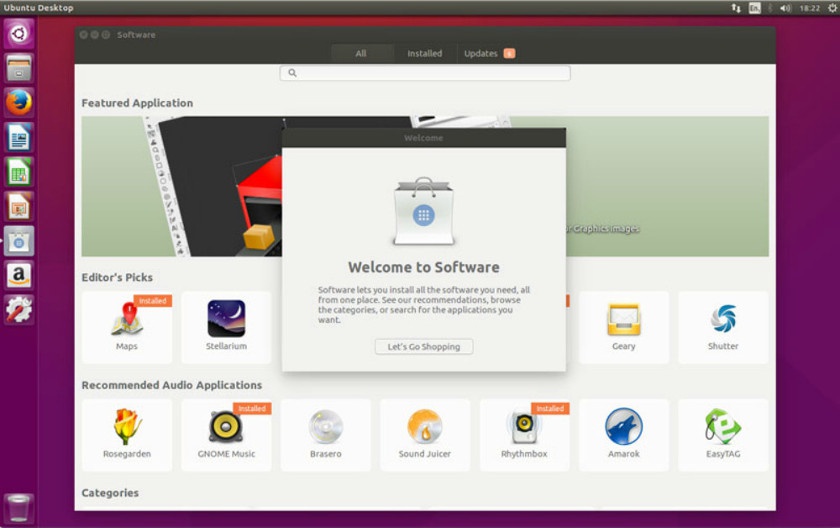
Task: Select the Rhythmbox app tile
Action: click(x=524, y=435)
